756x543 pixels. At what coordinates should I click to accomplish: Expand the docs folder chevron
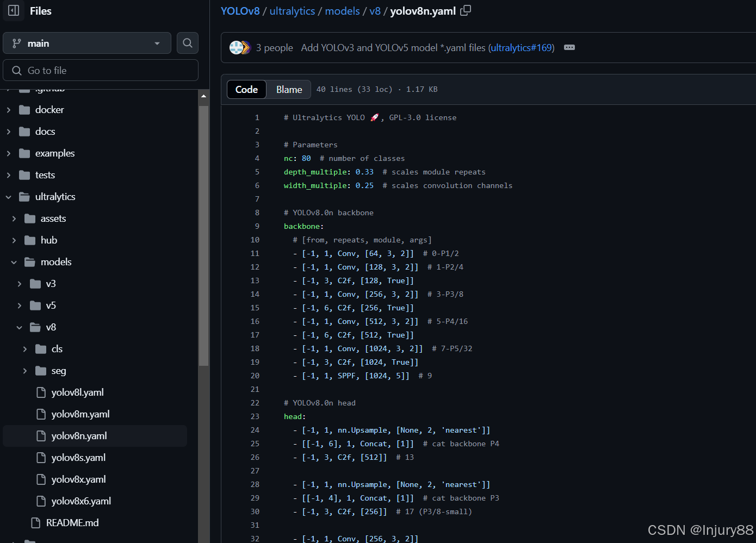coord(9,132)
